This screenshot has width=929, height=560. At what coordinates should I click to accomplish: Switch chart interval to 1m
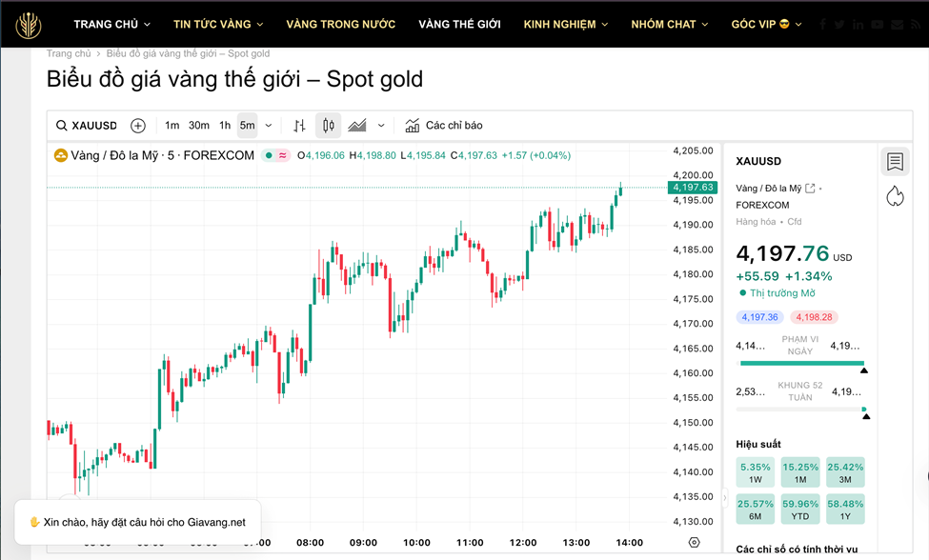coord(172,126)
